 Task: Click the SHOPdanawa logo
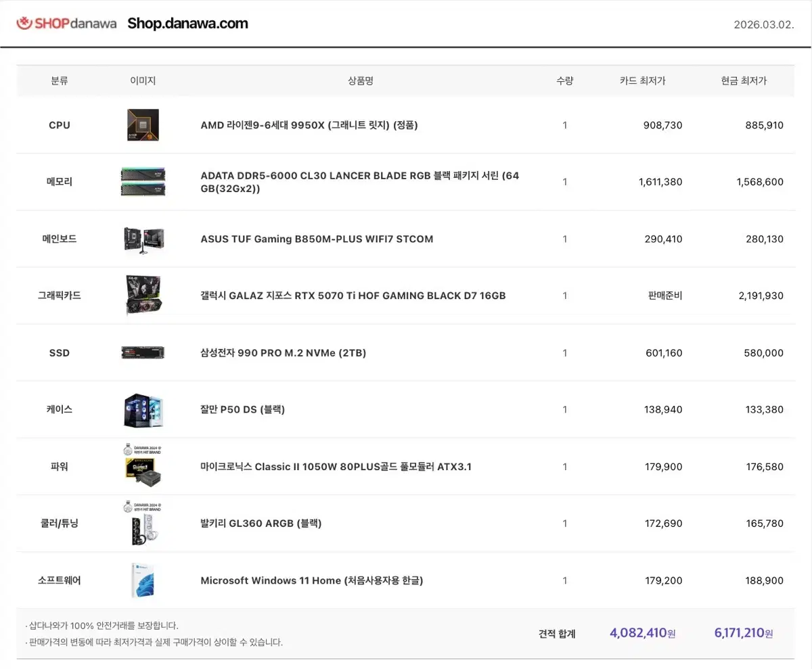point(66,24)
